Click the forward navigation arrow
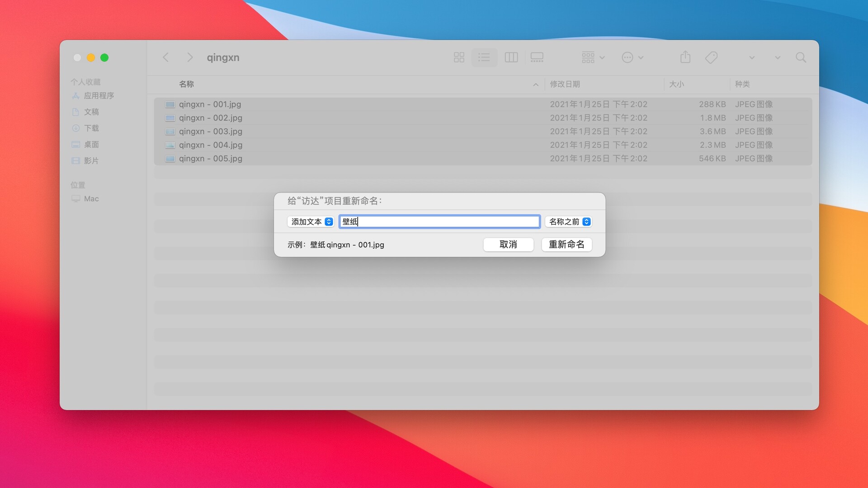This screenshot has height=488, width=868. coord(189,57)
